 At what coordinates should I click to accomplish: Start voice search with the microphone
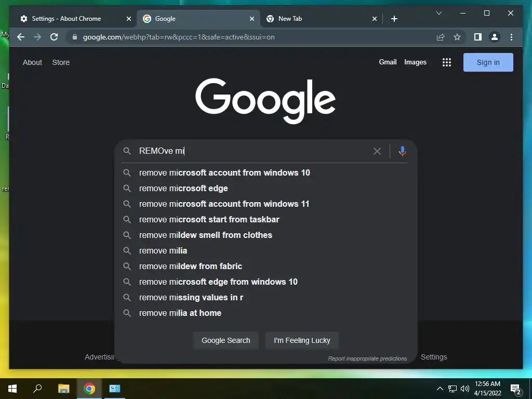pyautogui.click(x=403, y=151)
